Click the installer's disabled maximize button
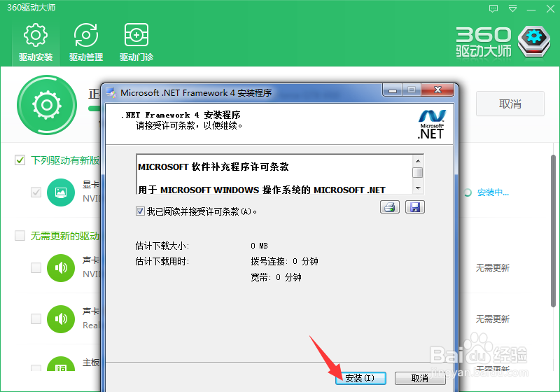The image size is (560, 392). pos(412,90)
